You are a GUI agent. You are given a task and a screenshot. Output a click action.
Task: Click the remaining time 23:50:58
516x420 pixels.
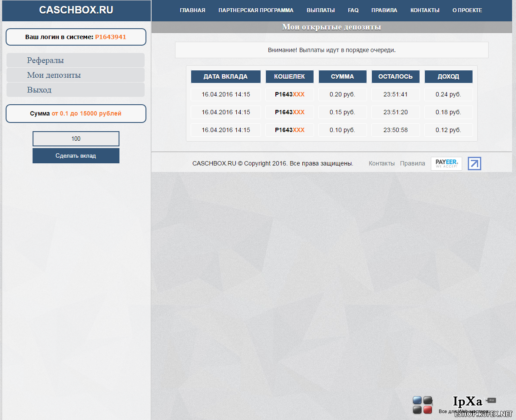coord(396,130)
